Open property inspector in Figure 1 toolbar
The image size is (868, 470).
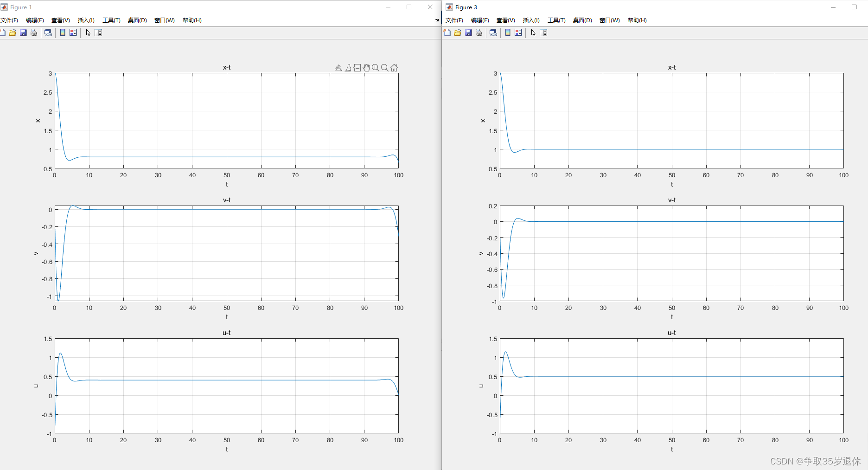(98, 32)
